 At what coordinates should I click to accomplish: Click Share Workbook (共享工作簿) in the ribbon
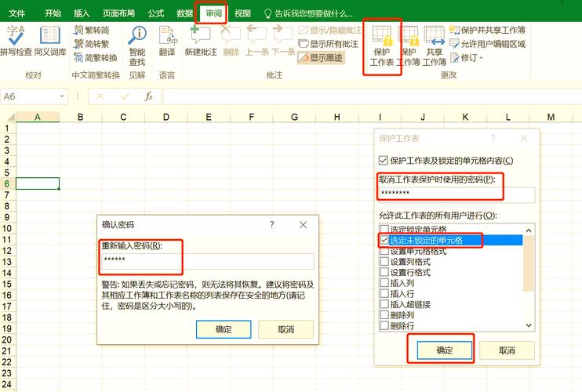[435, 46]
